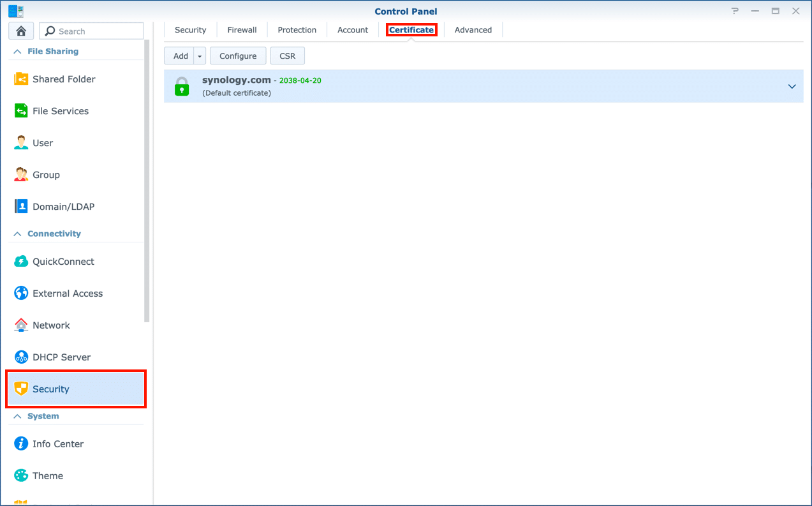The image size is (812, 506).
Task: Open Info Center
Action: tap(58, 444)
